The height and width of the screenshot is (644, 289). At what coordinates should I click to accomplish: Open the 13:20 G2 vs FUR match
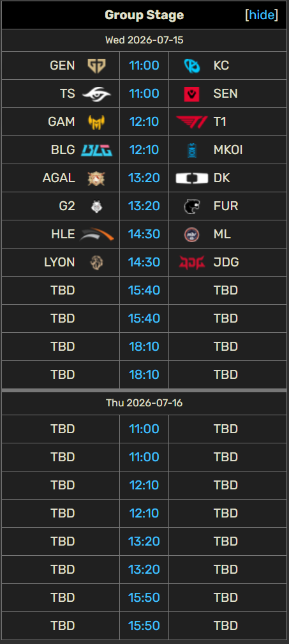[x=144, y=206]
